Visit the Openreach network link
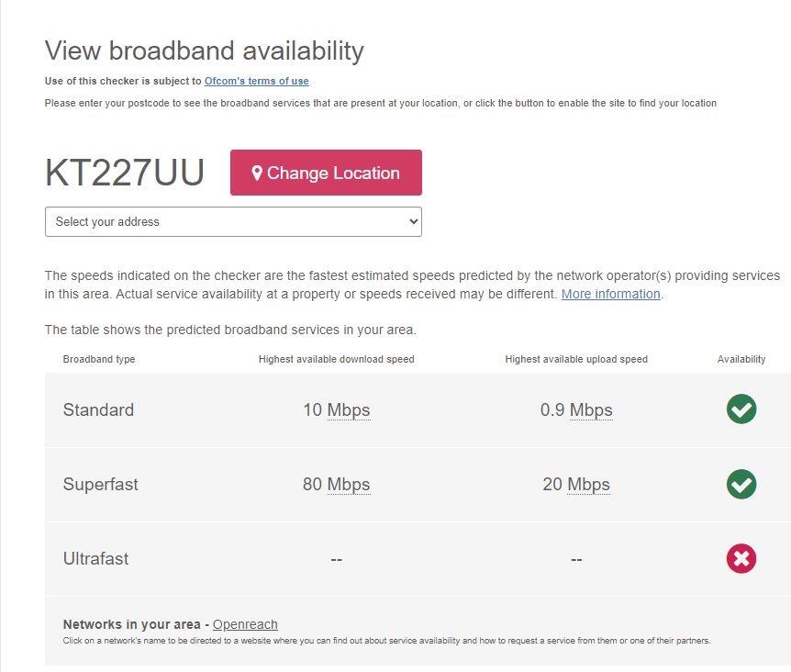The height and width of the screenshot is (672, 791). coord(245,624)
